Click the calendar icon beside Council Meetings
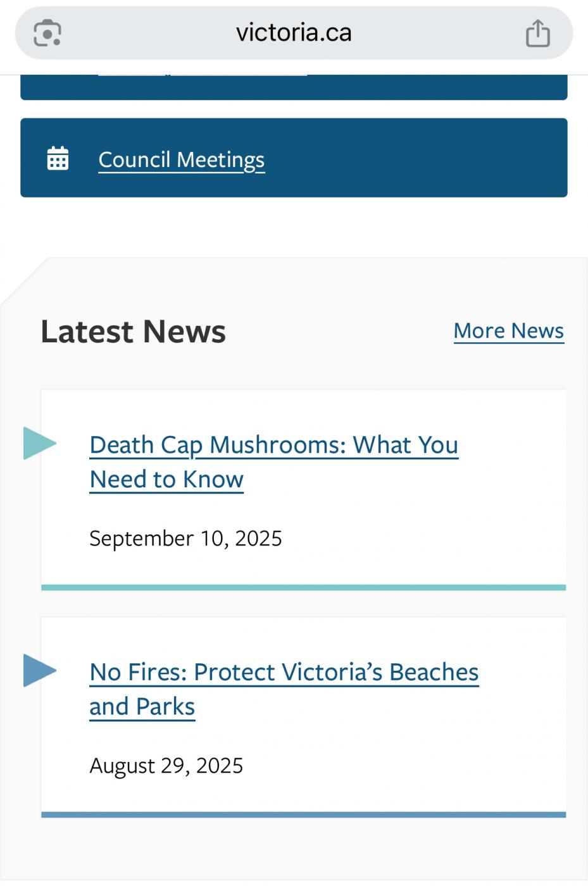588x886 pixels. tap(58, 158)
